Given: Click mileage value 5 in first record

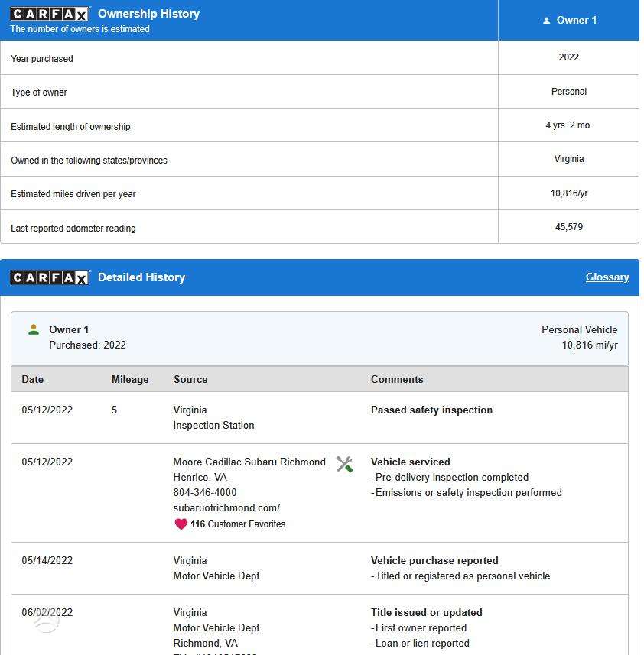Looking at the screenshot, I should click(114, 410).
